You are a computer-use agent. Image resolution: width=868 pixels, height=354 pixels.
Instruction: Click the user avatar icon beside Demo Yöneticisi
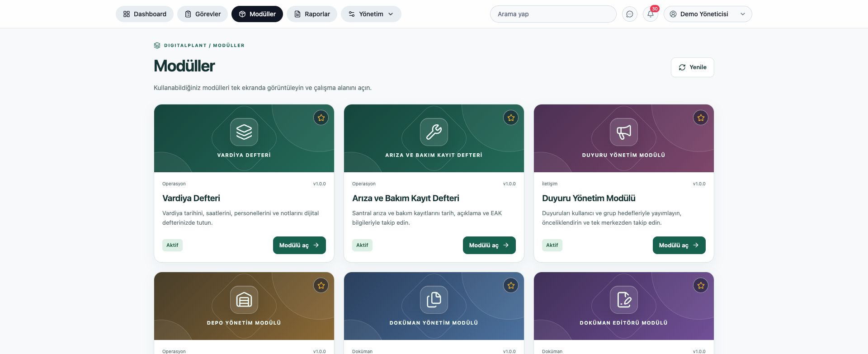[673, 14]
